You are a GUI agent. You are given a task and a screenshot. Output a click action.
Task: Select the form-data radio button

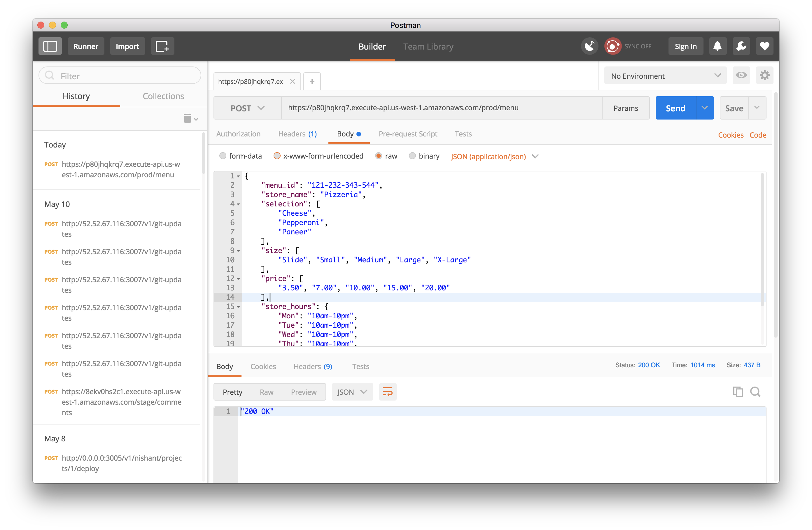pyautogui.click(x=223, y=156)
